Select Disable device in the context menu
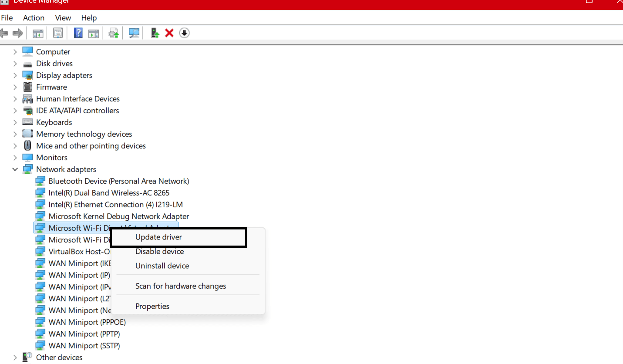The width and height of the screenshot is (623, 364). click(x=159, y=251)
